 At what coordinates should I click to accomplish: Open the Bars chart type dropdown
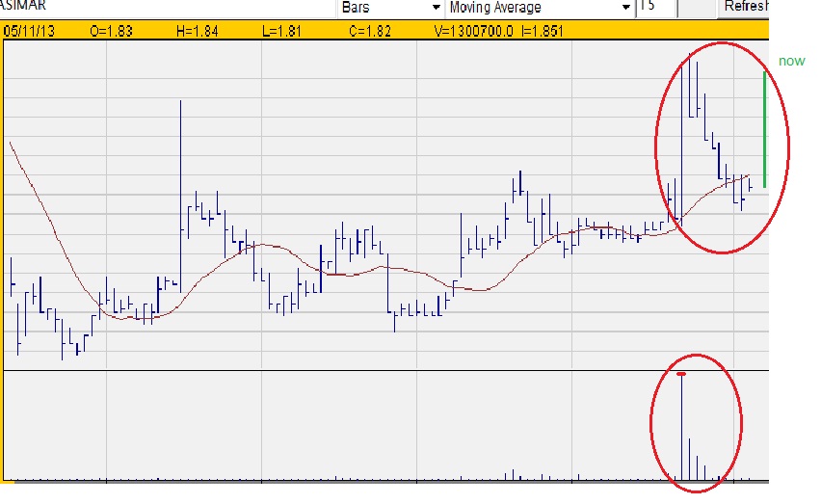coord(390,8)
